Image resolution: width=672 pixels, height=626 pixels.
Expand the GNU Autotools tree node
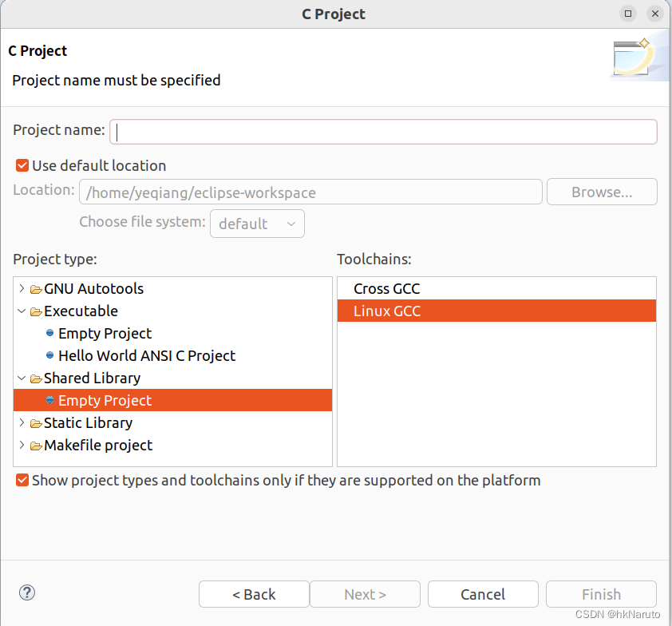(x=22, y=288)
